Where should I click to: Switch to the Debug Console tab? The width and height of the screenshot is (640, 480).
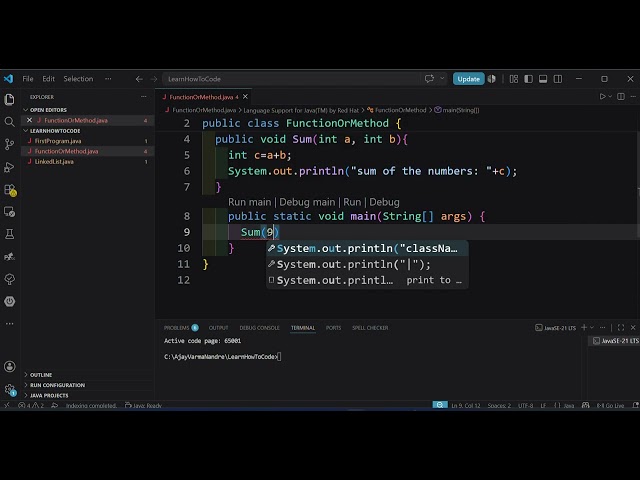pos(259,328)
